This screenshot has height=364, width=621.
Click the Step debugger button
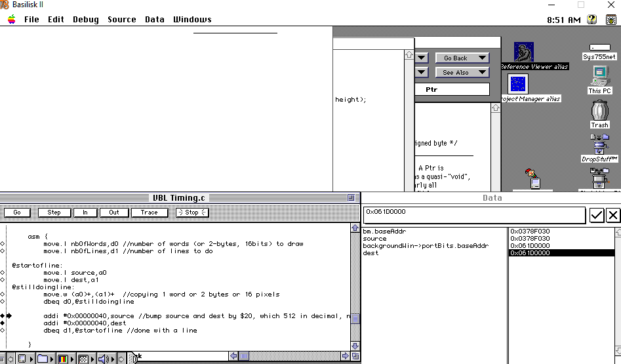[x=54, y=212]
